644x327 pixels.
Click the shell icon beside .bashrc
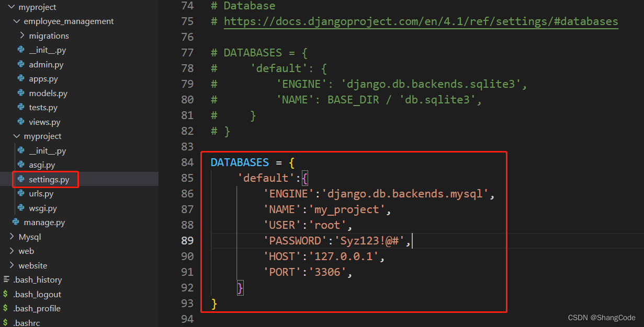5,323
